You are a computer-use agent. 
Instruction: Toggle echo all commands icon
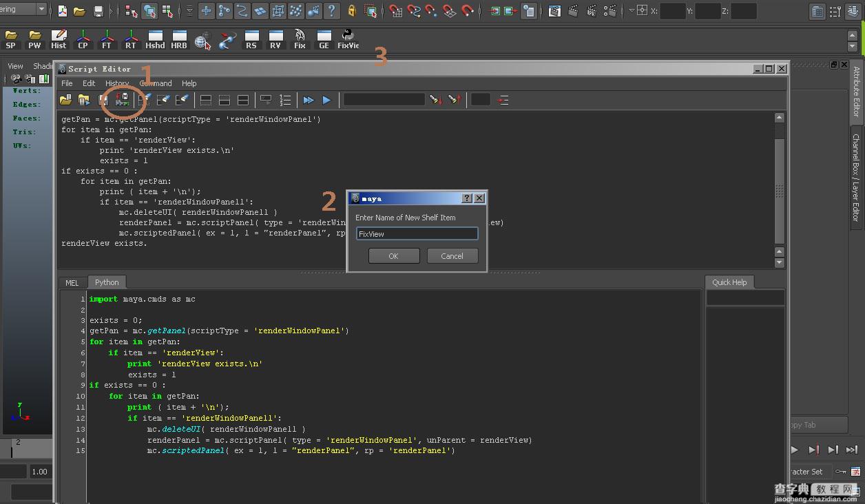pos(266,101)
